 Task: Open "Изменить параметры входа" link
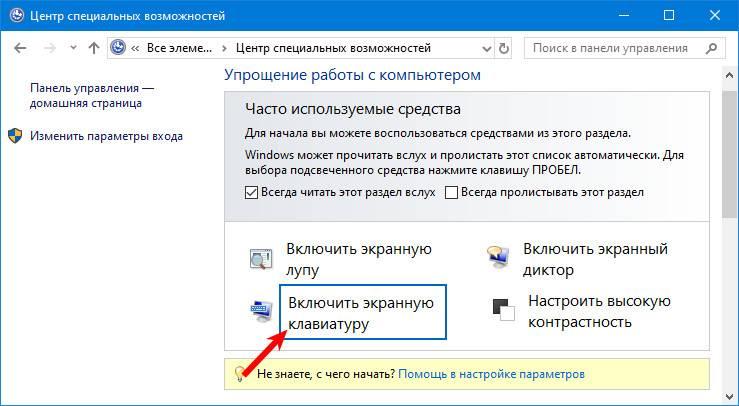coord(107,136)
